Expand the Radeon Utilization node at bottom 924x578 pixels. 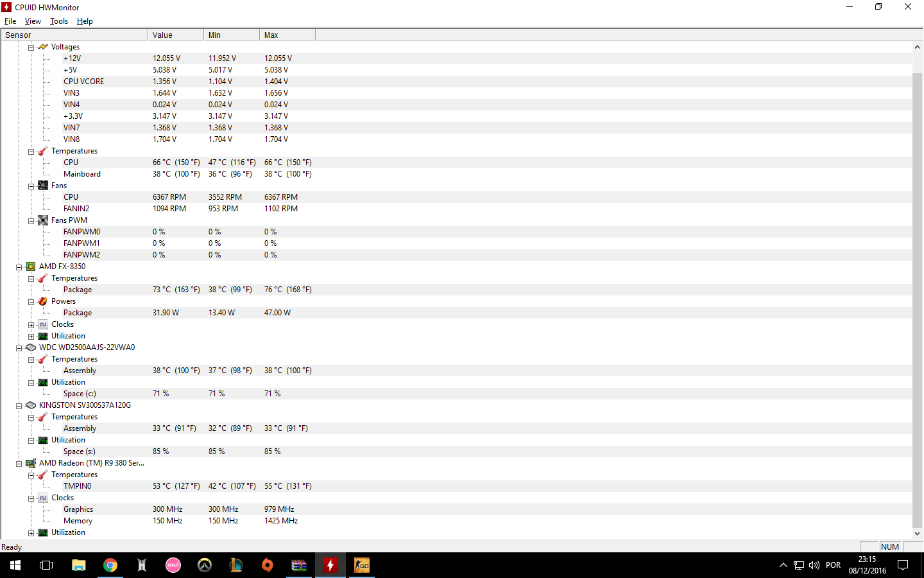31,533
